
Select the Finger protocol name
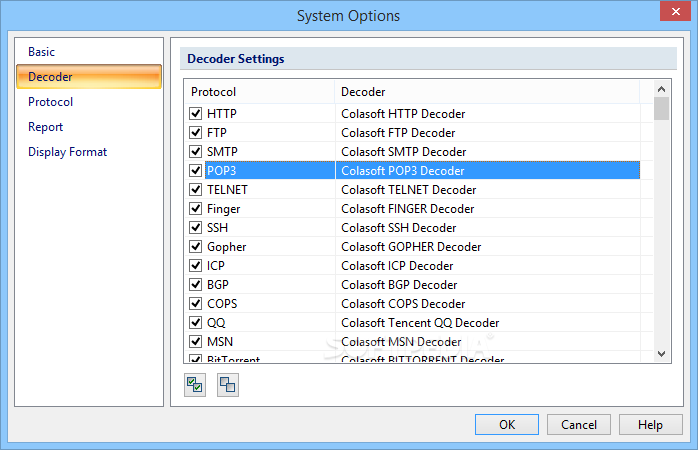[223, 208]
